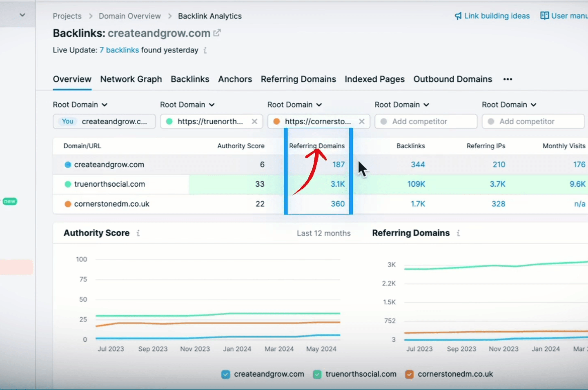Viewport: 588px width, 390px height.
Task: Click referring domains value 187
Action: coord(339,165)
